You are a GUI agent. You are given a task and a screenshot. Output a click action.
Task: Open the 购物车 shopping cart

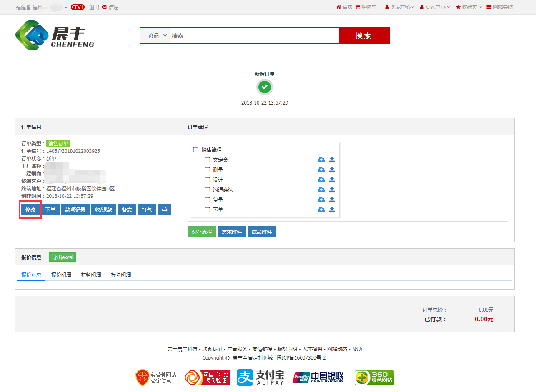366,7
